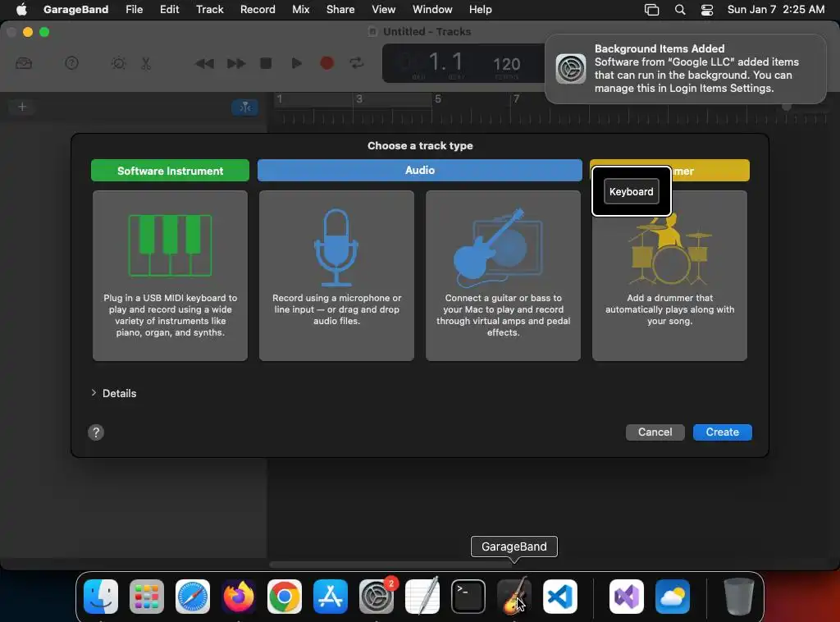The height and width of the screenshot is (622, 840).
Task: Open the cloud app in the Dock
Action: click(x=673, y=597)
